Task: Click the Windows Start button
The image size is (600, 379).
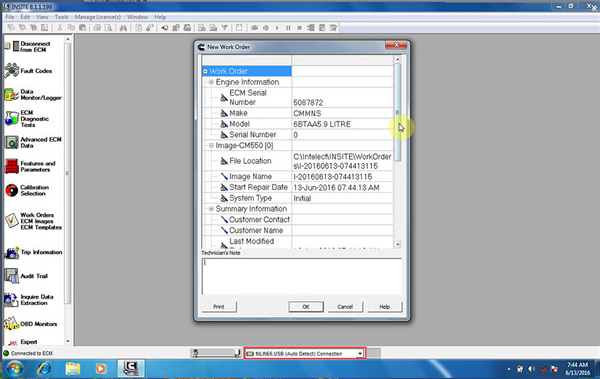Action: pyautogui.click(x=15, y=369)
